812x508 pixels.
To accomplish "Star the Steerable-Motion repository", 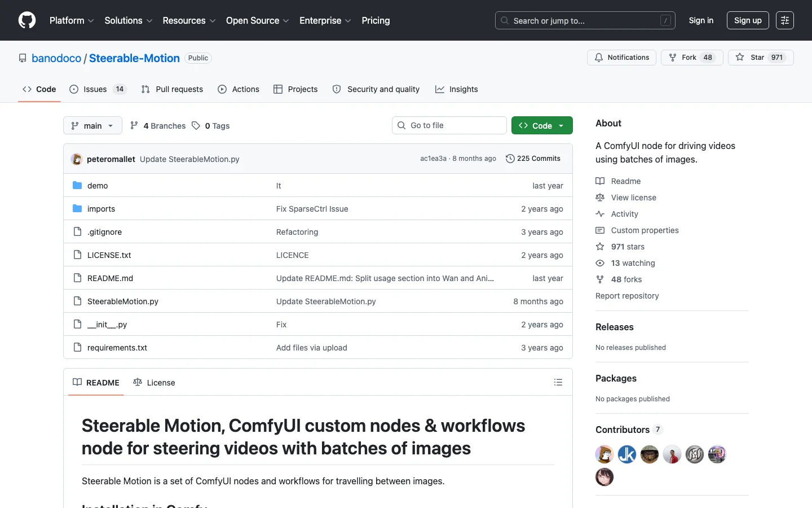I will coord(761,58).
